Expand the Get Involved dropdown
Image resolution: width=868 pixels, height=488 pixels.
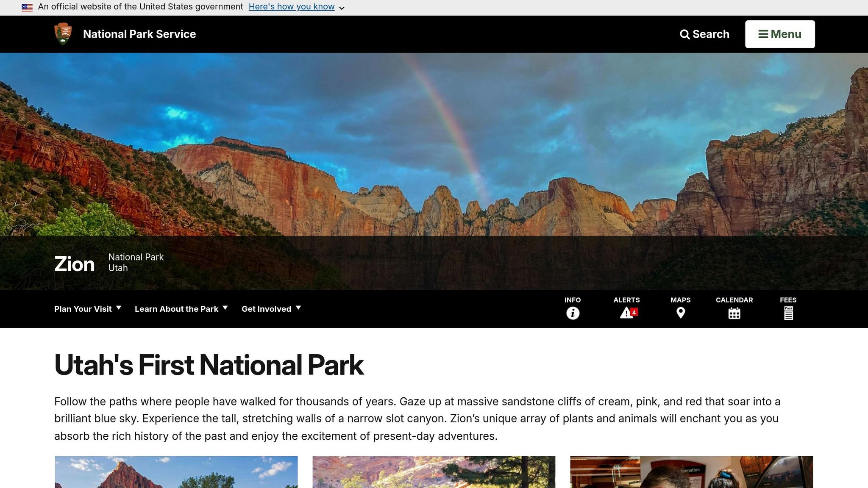click(x=271, y=309)
